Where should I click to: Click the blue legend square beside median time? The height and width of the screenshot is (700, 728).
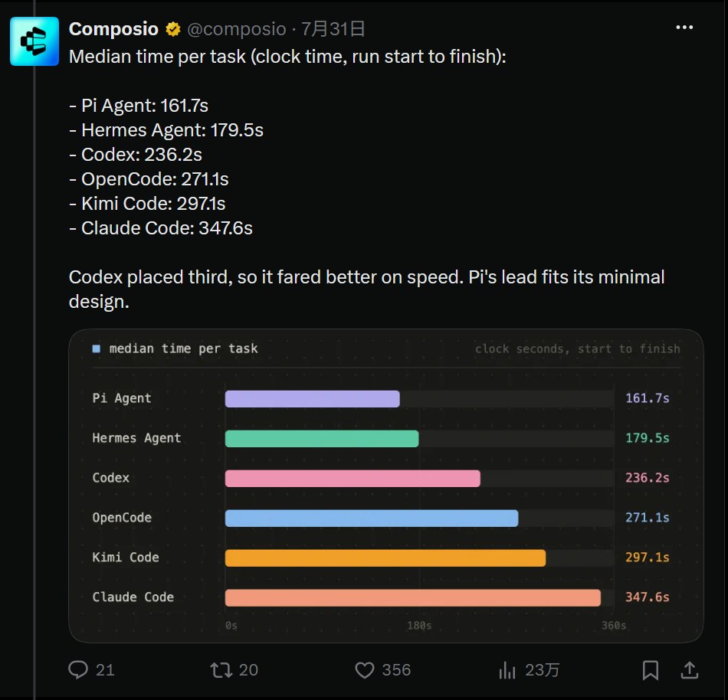pos(96,348)
